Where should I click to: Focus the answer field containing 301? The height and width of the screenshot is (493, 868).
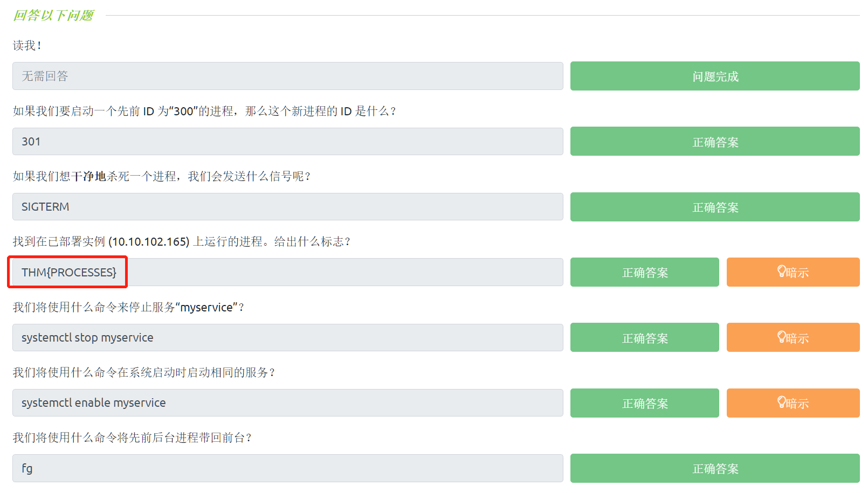(x=287, y=142)
